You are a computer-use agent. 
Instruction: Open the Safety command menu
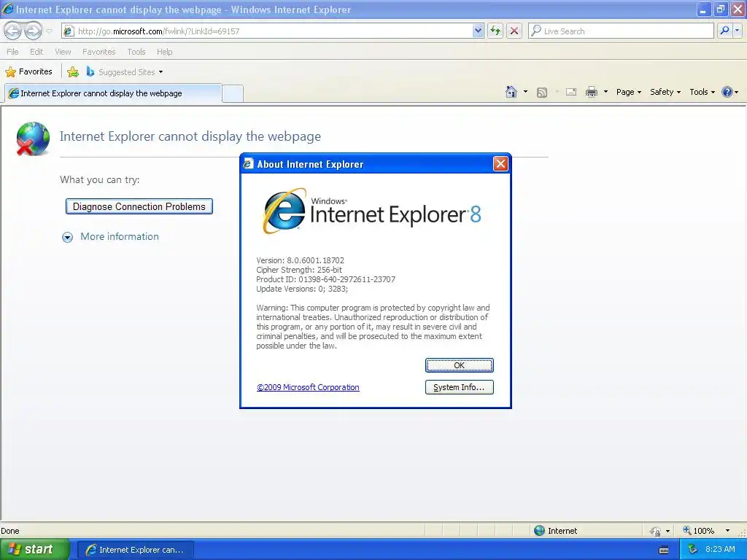click(665, 92)
